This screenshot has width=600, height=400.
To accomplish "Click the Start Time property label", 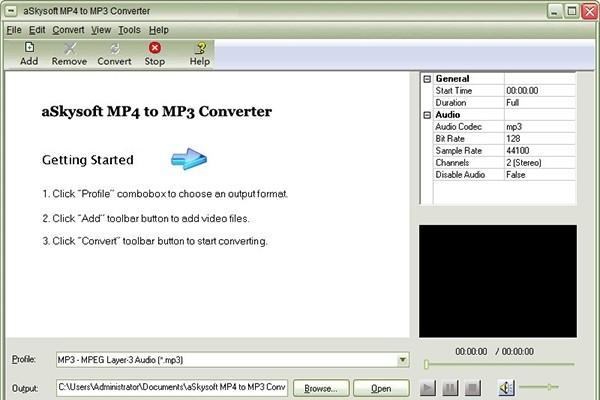I will (453, 91).
